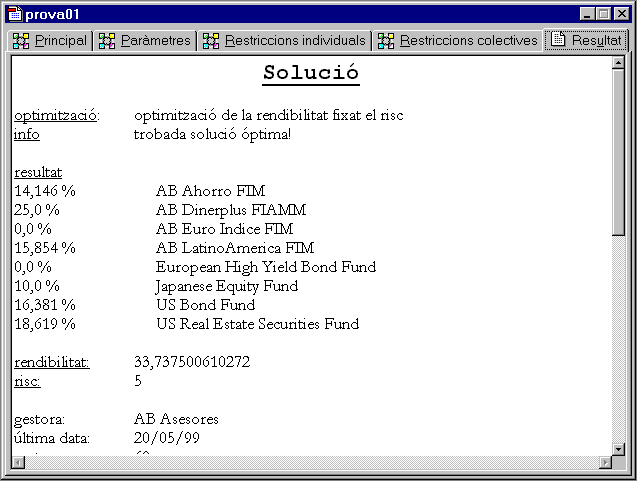The image size is (637, 481).
Task: Open Restriccions individuals tab
Action: [284, 41]
